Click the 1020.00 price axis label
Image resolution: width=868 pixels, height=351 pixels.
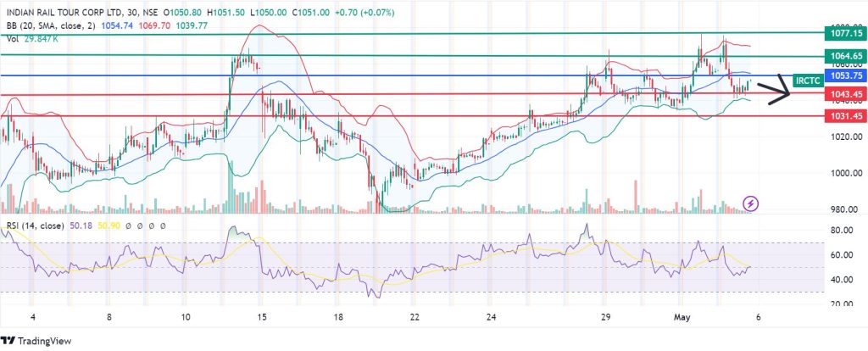click(844, 136)
